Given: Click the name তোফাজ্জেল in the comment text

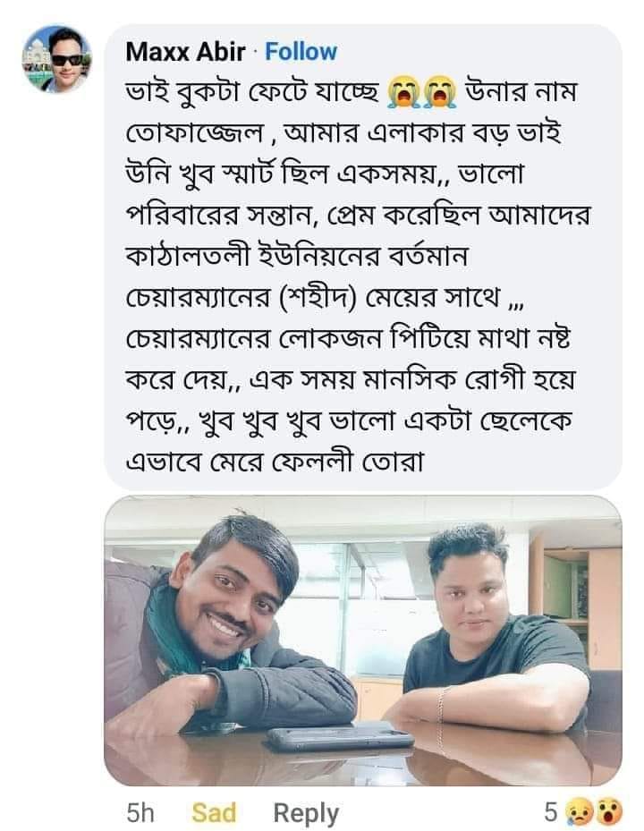Looking at the screenshot, I should point(194,132).
